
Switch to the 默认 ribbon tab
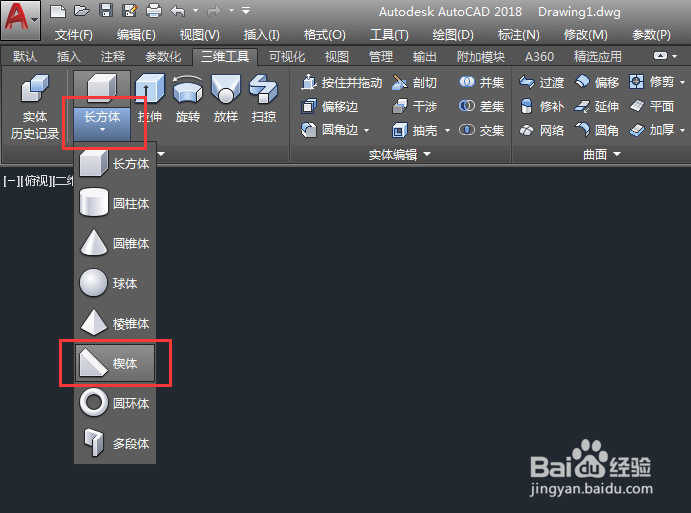[x=25, y=56]
